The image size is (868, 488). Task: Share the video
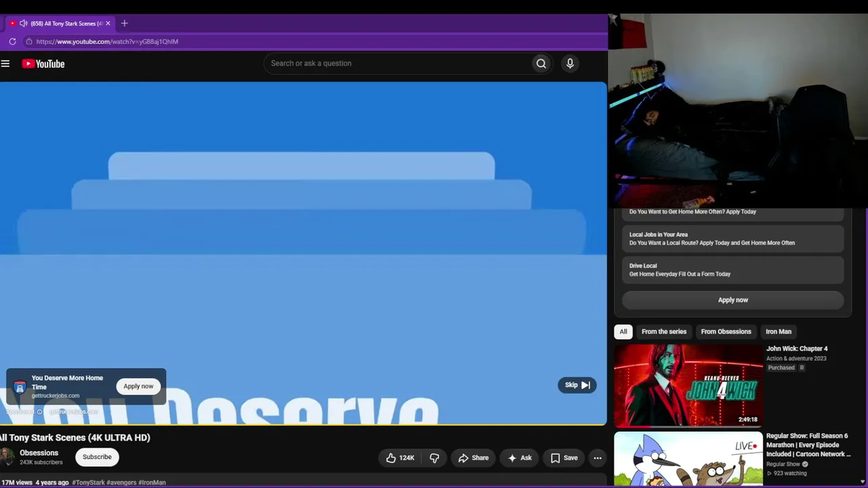click(473, 458)
